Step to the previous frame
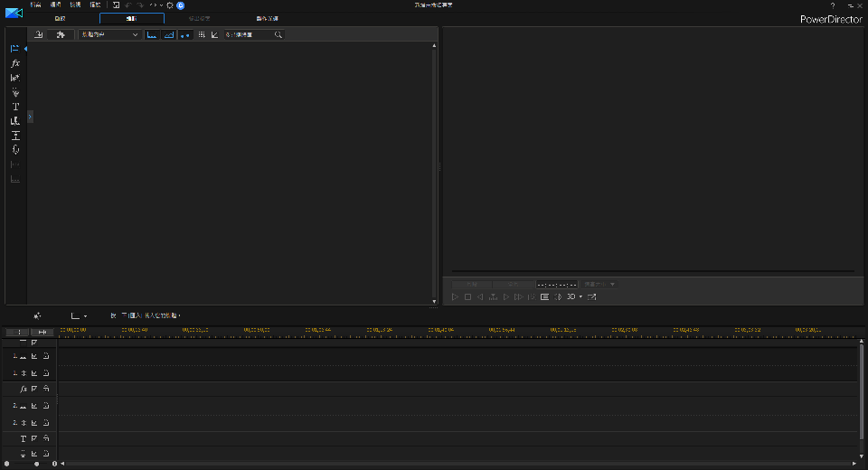Screen dimensions: 868x470 point(480,296)
